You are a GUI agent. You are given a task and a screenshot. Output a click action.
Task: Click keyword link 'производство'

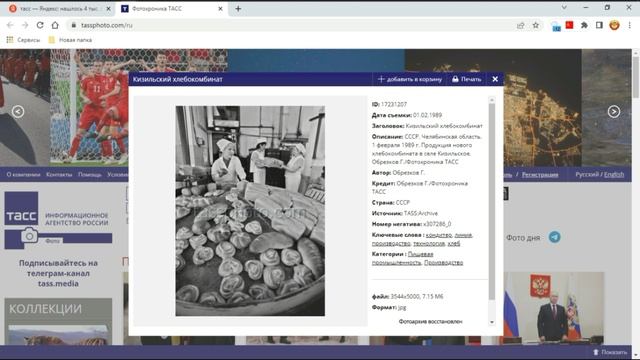click(x=391, y=244)
